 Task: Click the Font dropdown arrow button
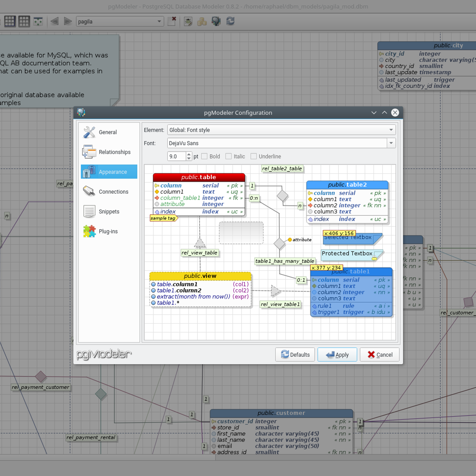[391, 143]
